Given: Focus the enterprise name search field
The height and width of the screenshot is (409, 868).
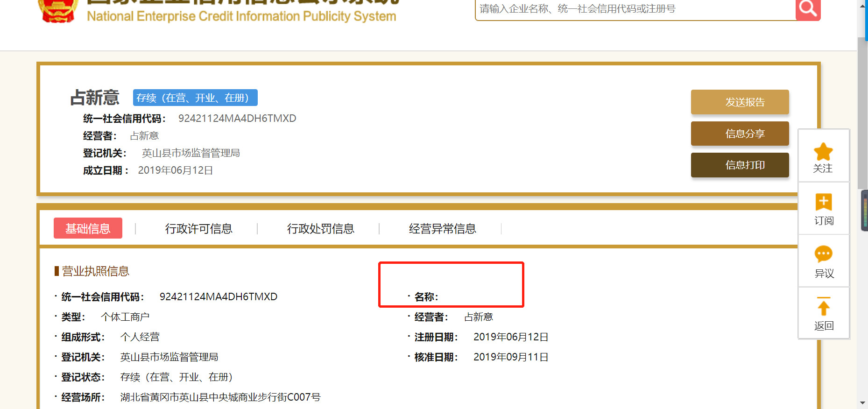Looking at the screenshot, I should coord(635,9).
